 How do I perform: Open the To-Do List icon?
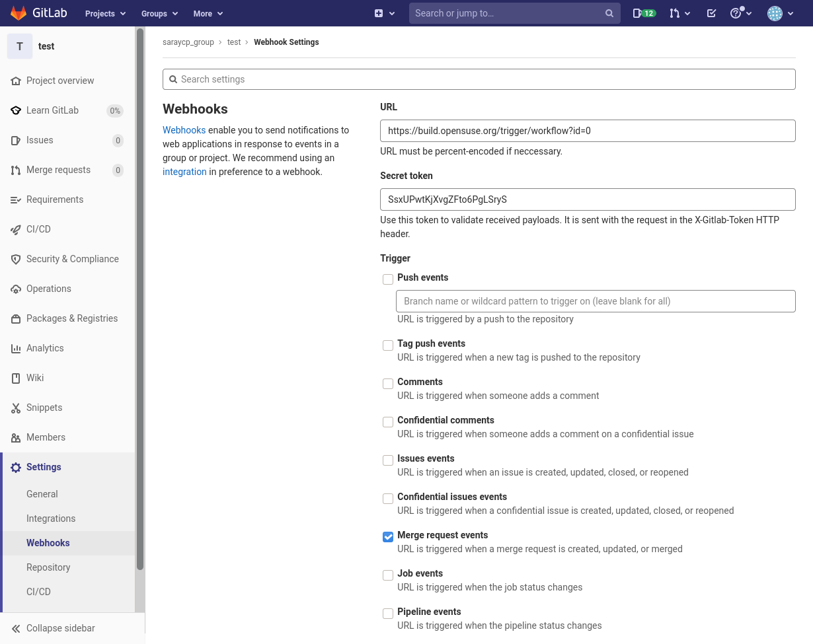click(x=711, y=13)
